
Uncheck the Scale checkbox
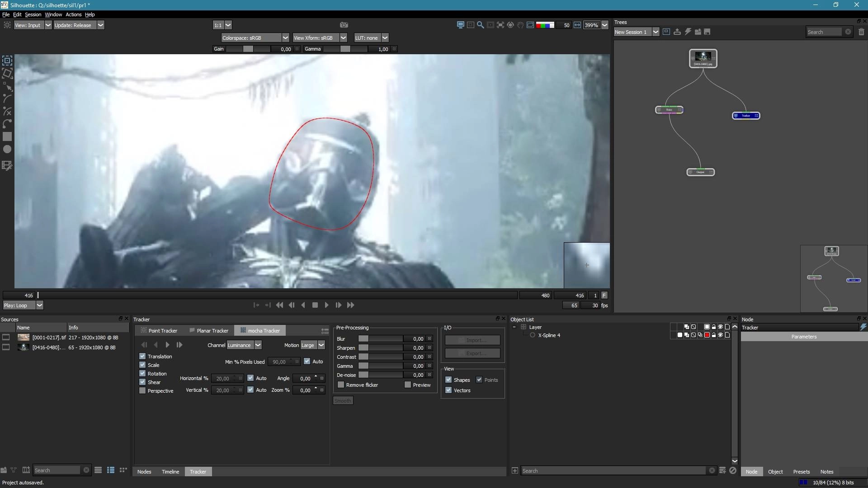pos(142,365)
